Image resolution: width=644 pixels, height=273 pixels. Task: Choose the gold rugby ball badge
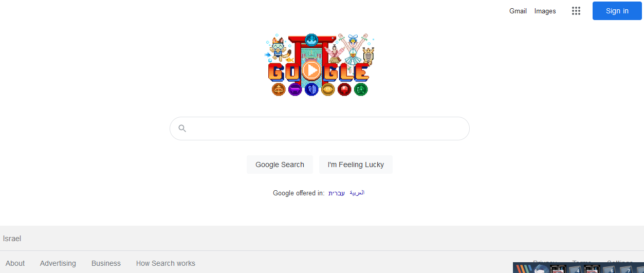coord(328,90)
